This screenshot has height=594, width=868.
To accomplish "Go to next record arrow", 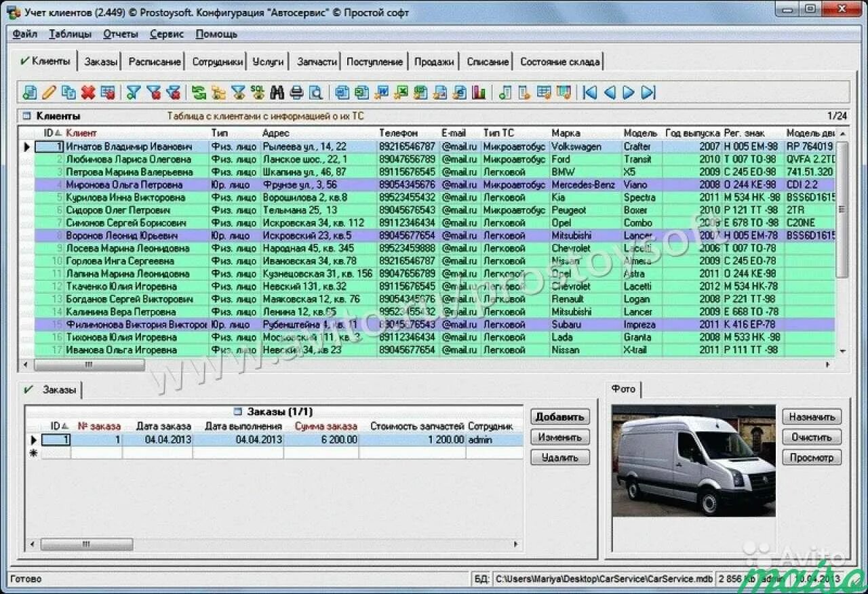I will point(629,92).
